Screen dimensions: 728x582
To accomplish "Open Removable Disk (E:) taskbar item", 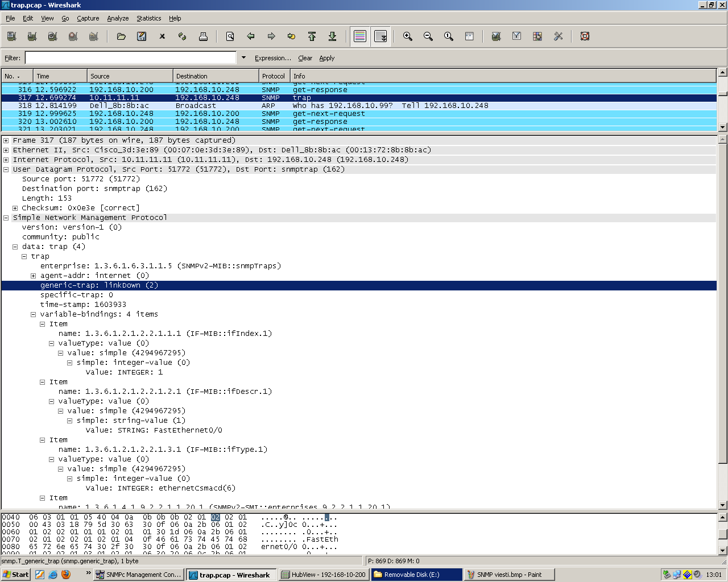I will 417,575.
